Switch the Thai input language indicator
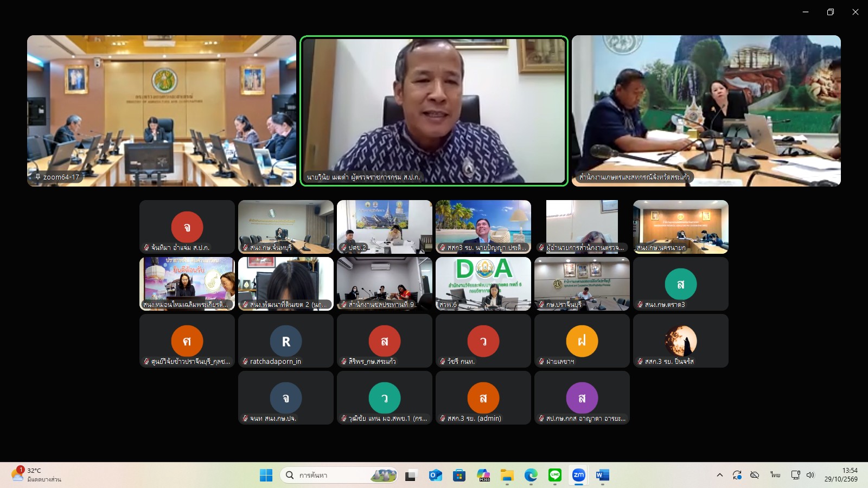 point(775,475)
